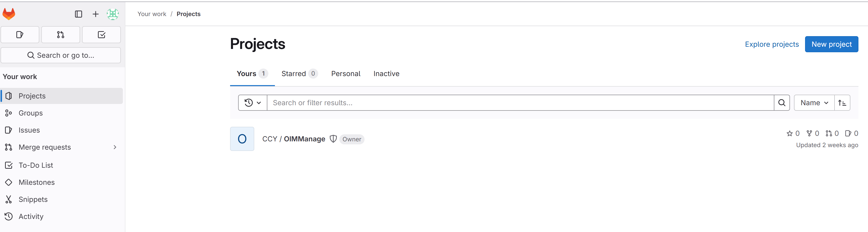Open the Name sort dropdown
Image resolution: width=868 pixels, height=232 pixels.
point(814,103)
